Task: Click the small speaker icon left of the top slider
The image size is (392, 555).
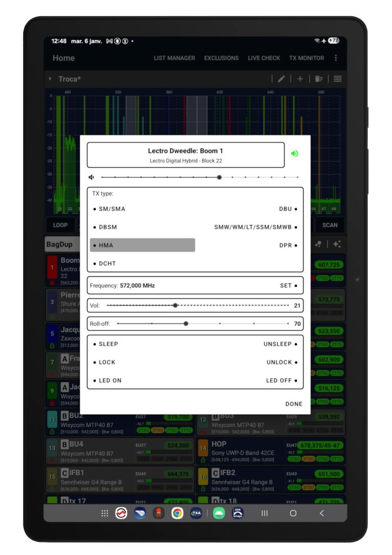Action: point(92,177)
